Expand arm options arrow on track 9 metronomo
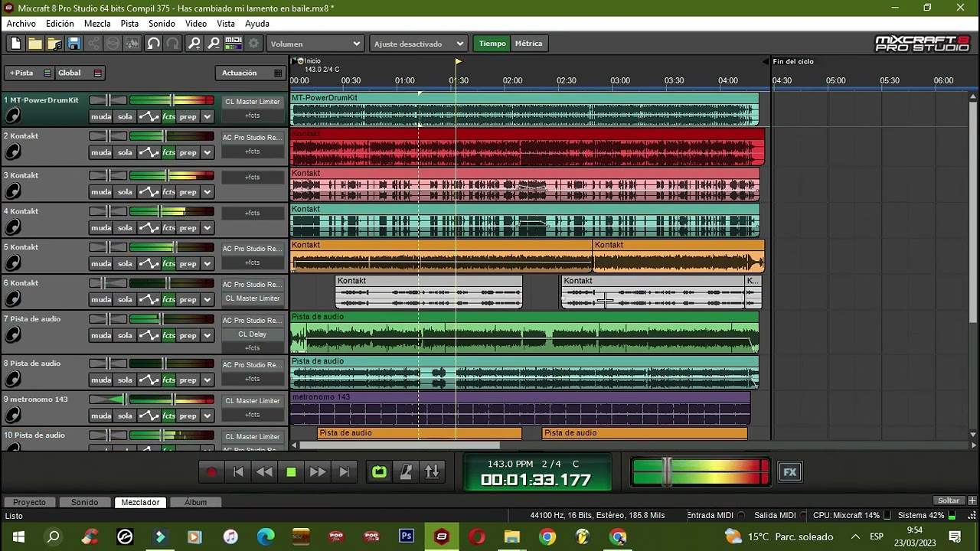The height and width of the screenshot is (551, 980). coord(207,416)
